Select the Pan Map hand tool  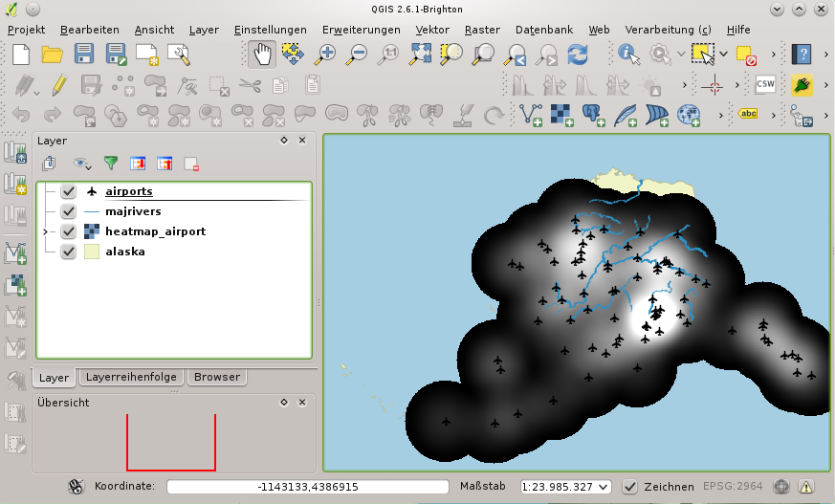tap(262, 55)
